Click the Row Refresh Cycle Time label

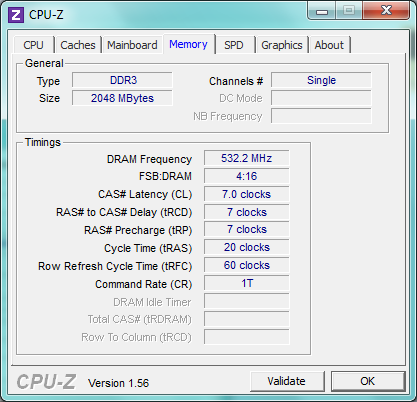115,266
